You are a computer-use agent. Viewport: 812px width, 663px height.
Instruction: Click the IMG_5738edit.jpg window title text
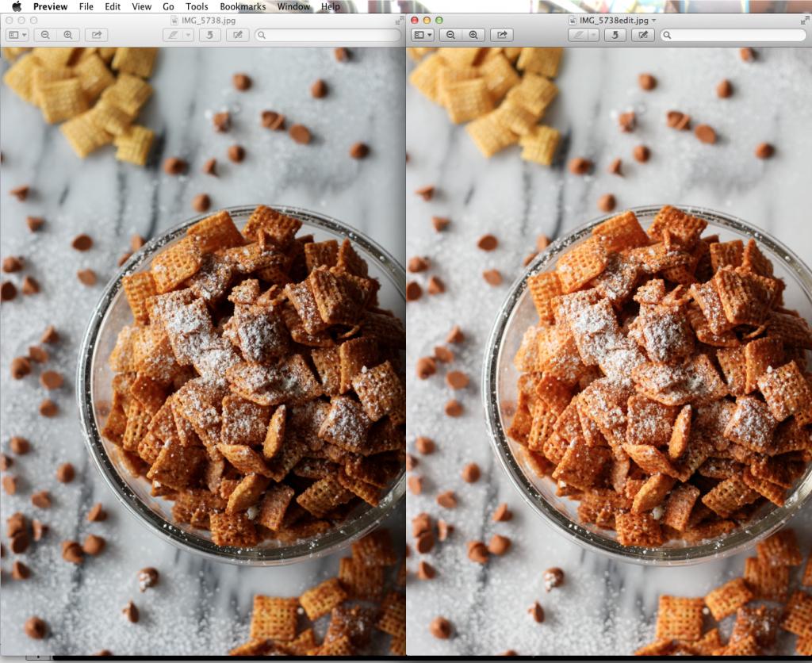coord(614,20)
